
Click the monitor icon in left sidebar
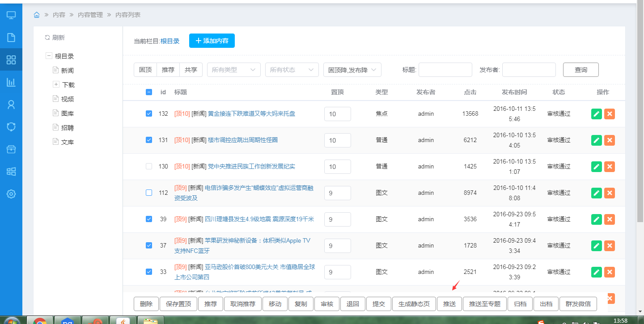[11, 15]
